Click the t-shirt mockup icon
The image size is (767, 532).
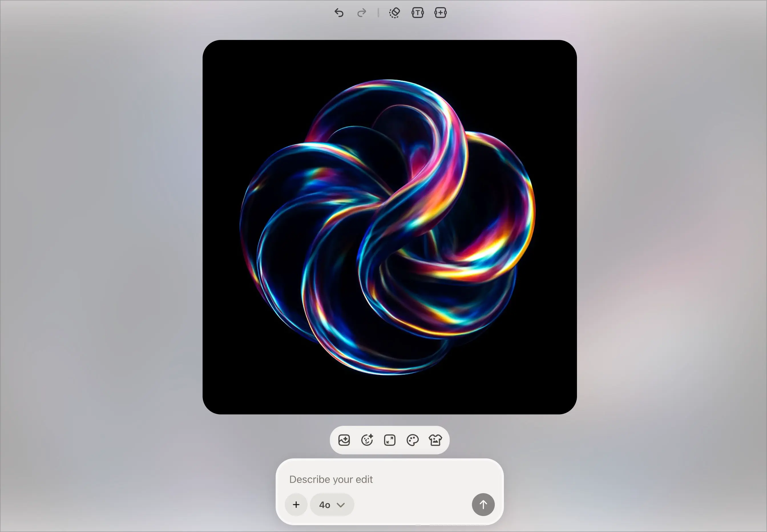(x=435, y=440)
